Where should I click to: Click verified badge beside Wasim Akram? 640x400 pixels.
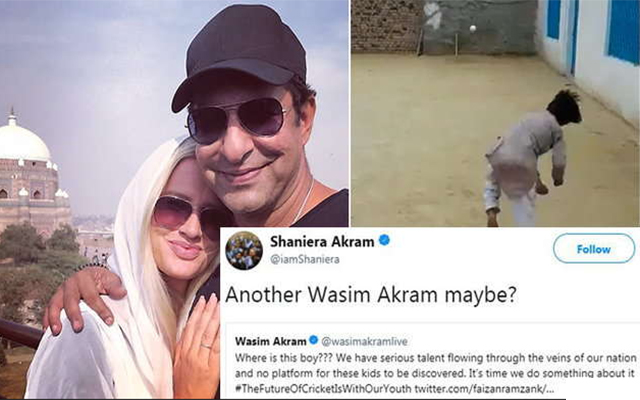313,340
